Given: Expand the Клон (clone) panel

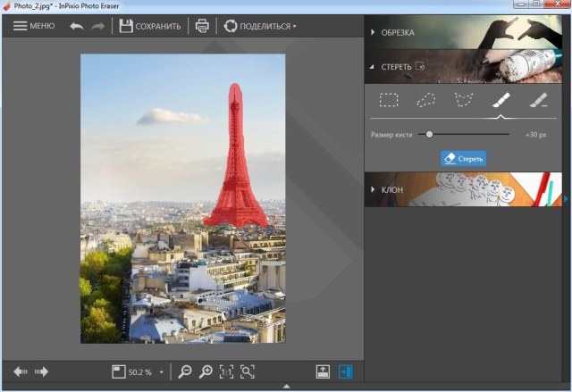Looking at the screenshot, I should coord(391,189).
